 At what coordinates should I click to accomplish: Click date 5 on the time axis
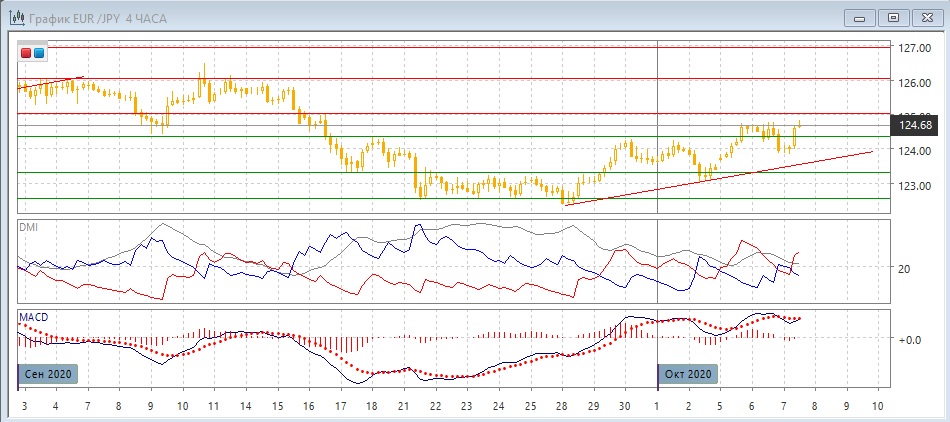720,405
